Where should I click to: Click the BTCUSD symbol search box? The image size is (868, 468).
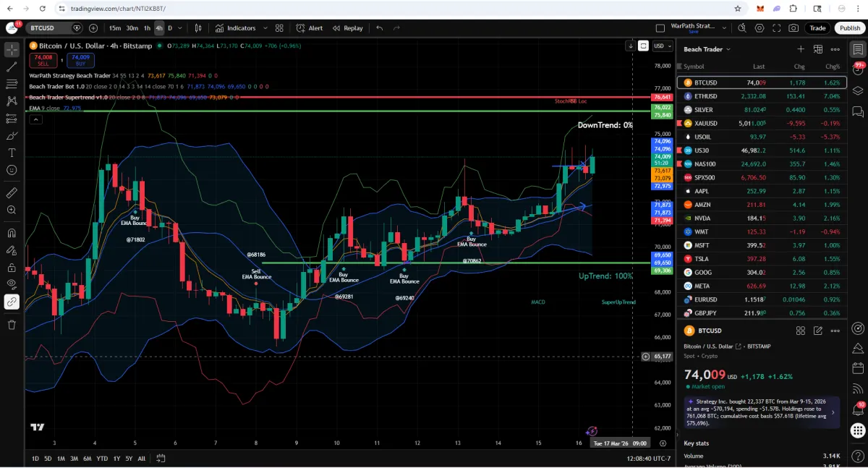point(55,28)
